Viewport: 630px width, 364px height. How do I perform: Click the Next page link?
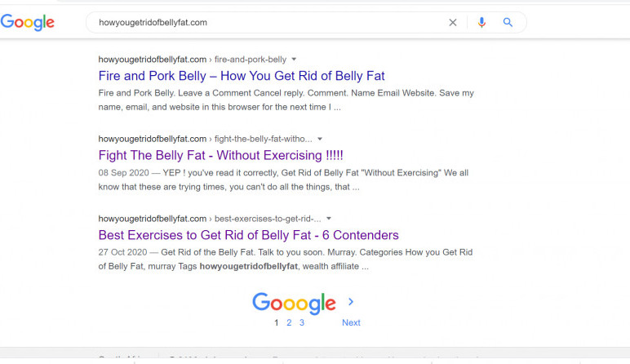click(x=351, y=323)
